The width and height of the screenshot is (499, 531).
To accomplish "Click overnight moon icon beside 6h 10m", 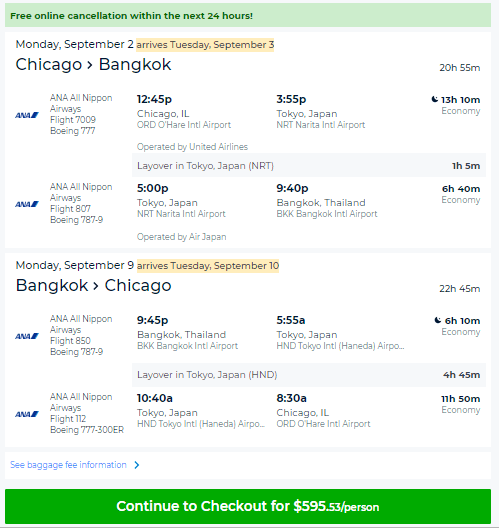I will click(x=438, y=320).
